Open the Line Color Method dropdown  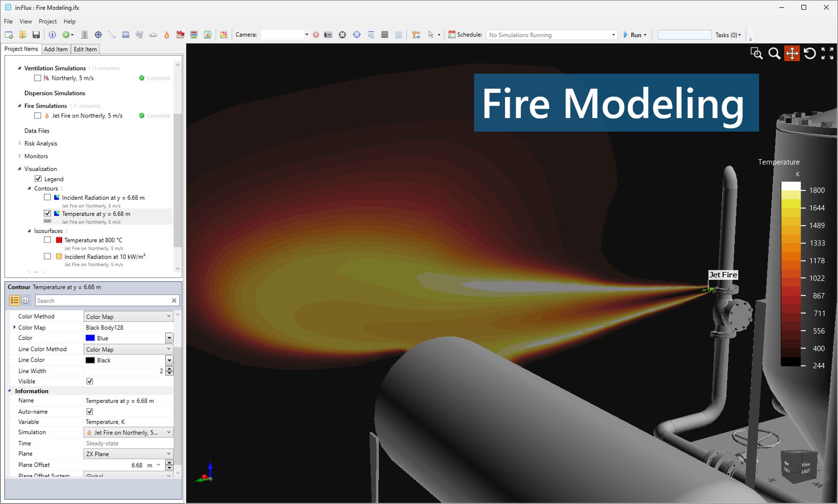[128, 349]
